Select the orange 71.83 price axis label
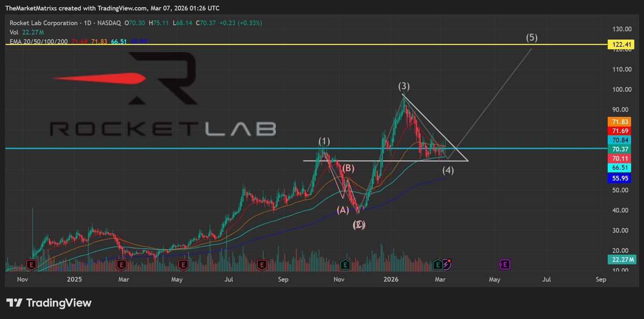The image size is (644, 319). click(x=619, y=122)
